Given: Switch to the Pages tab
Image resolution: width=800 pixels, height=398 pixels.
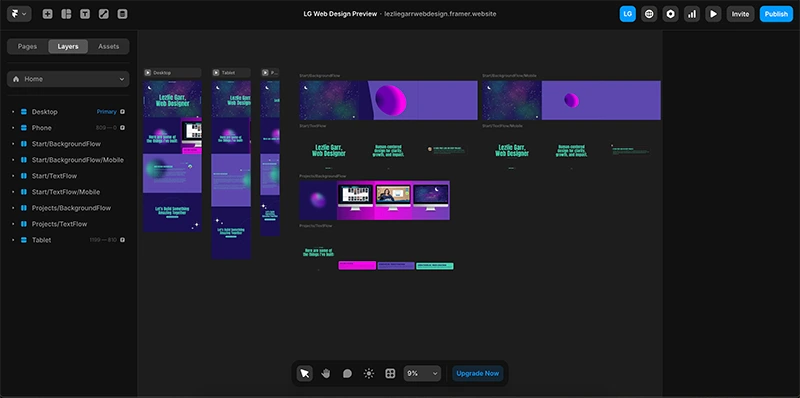Looking at the screenshot, I should pyautogui.click(x=28, y=46).
